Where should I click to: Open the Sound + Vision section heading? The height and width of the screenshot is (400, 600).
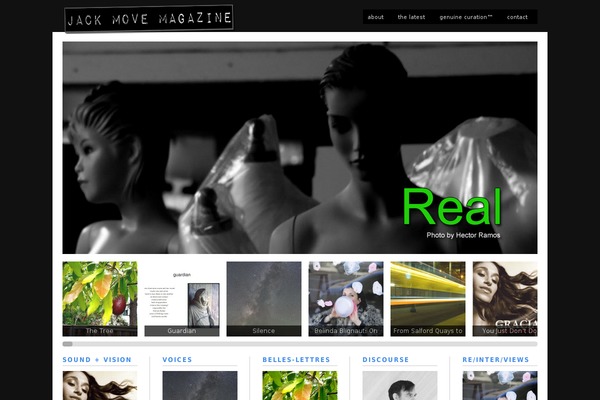pyautogui.click(x=97, y=360)
